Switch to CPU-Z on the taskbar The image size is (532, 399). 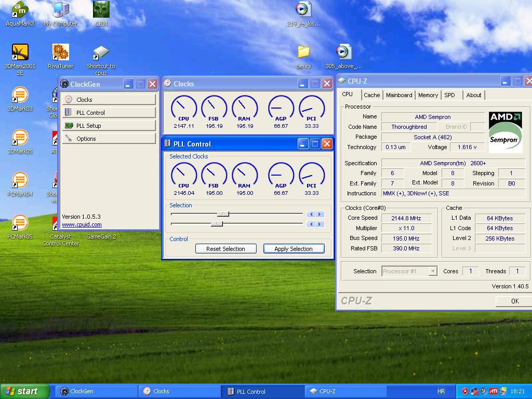coord(346,391)
